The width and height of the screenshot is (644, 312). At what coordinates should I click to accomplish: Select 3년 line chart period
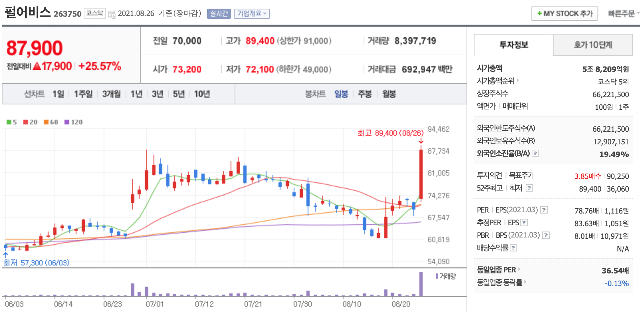tap(158, 94)
